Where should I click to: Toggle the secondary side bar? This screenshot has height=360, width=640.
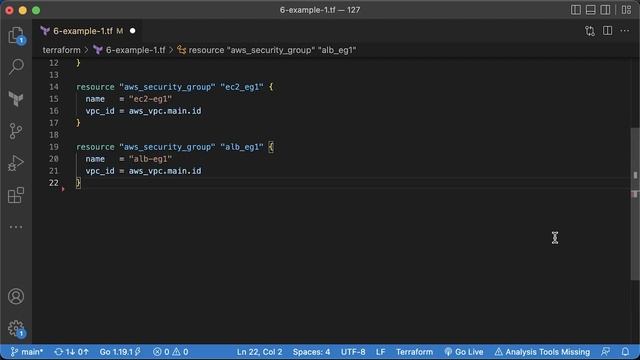coord(605,10)
